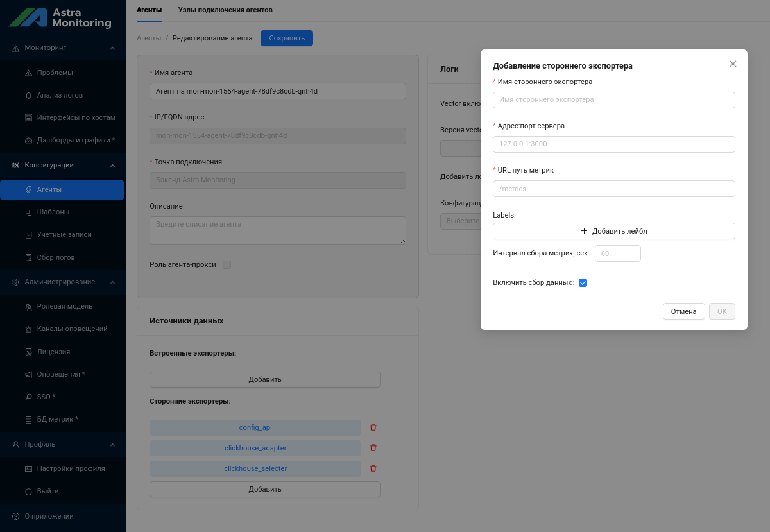Collapse the Конфигурации menu group
The width and height of the screenshot is (770, 532).
pyautogui.click(x=112, y=166)
